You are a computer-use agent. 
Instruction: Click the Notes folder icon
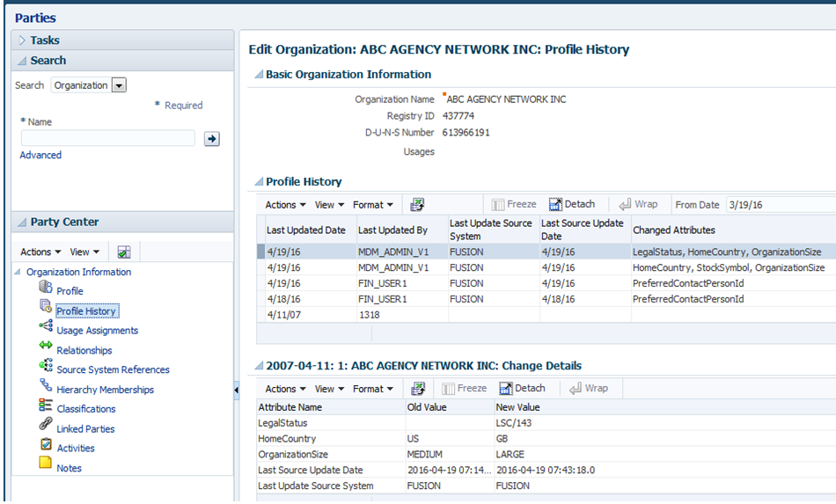[x=46, y=464]
